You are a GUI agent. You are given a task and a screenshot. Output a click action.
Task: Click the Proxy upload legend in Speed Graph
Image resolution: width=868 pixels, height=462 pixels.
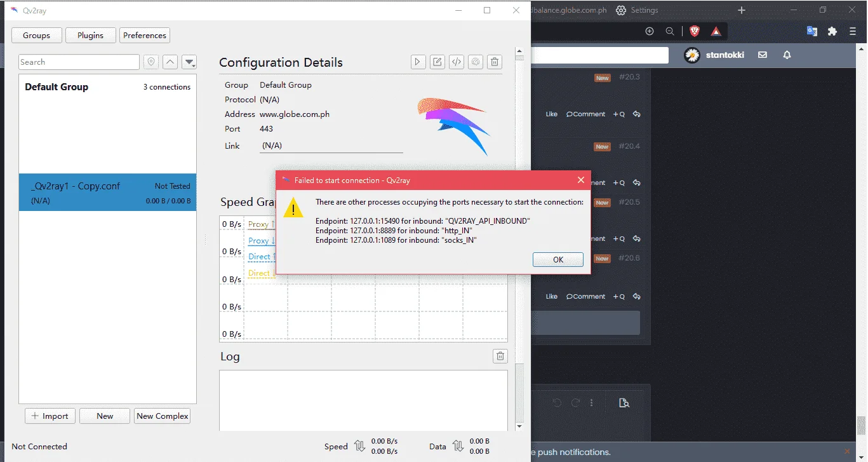(262, 224)
